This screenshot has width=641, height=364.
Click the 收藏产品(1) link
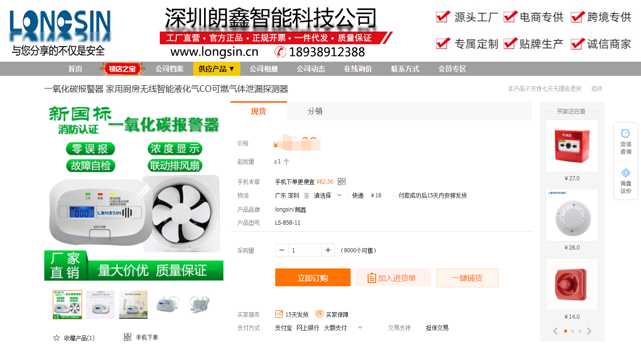pos(79,338)
